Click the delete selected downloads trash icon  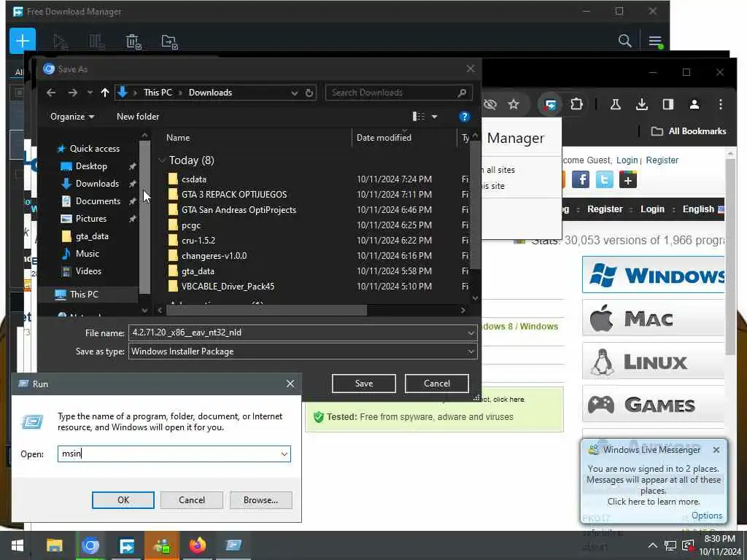tap(133, 42)
